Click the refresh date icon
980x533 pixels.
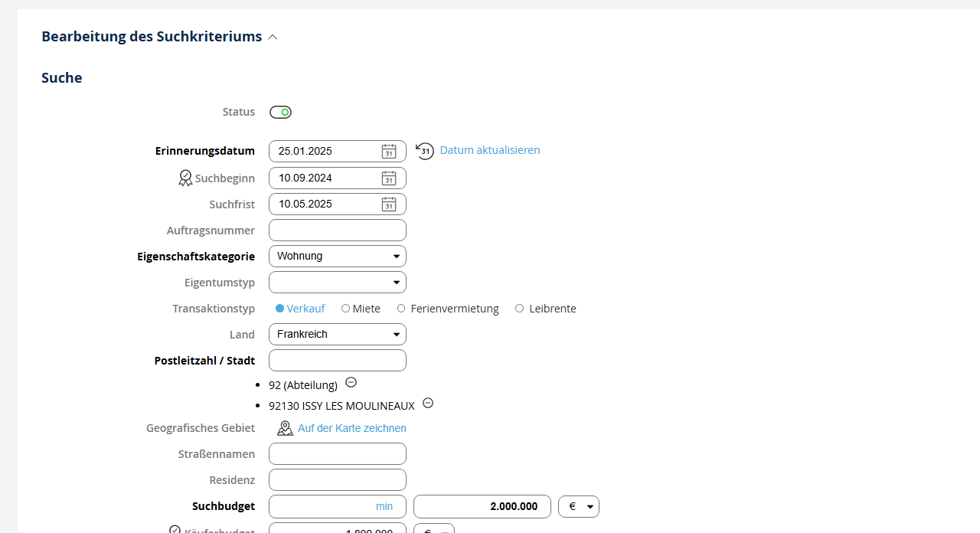point(425,151)
